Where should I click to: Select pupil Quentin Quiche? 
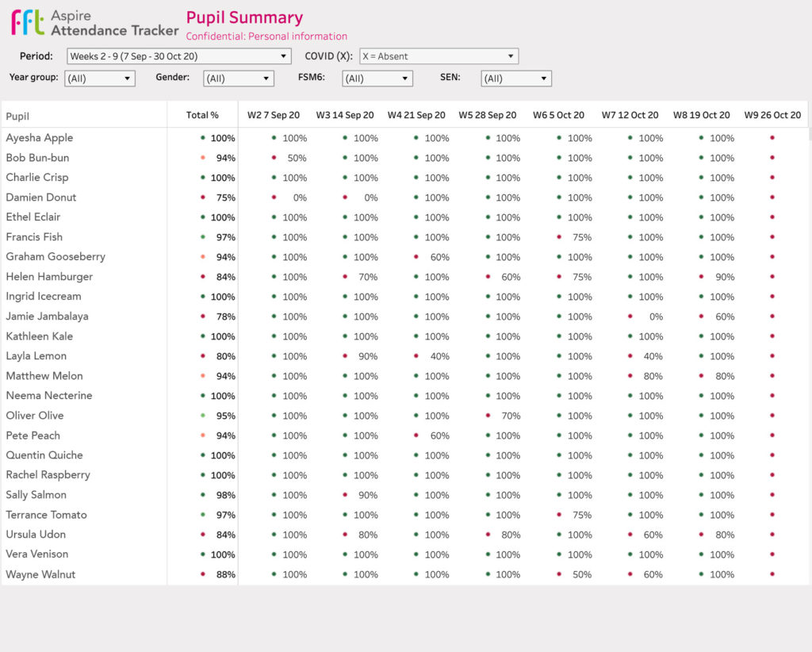(x=44, y=455)
